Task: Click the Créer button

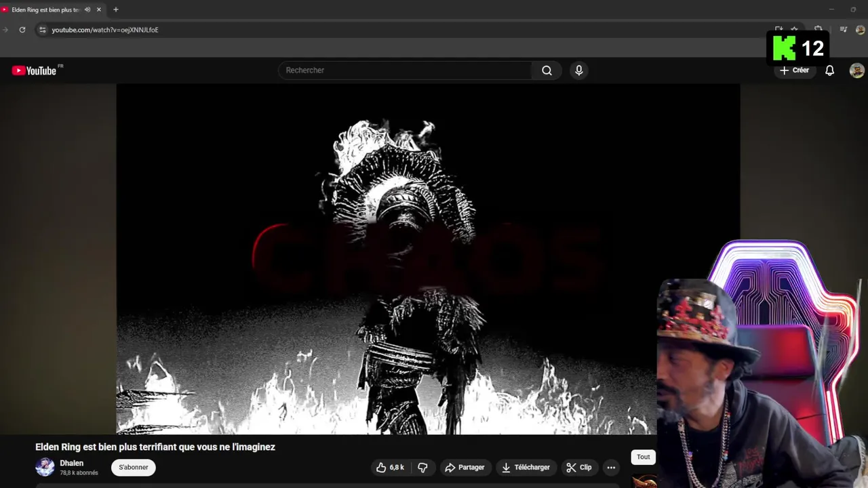Action: 794,70
